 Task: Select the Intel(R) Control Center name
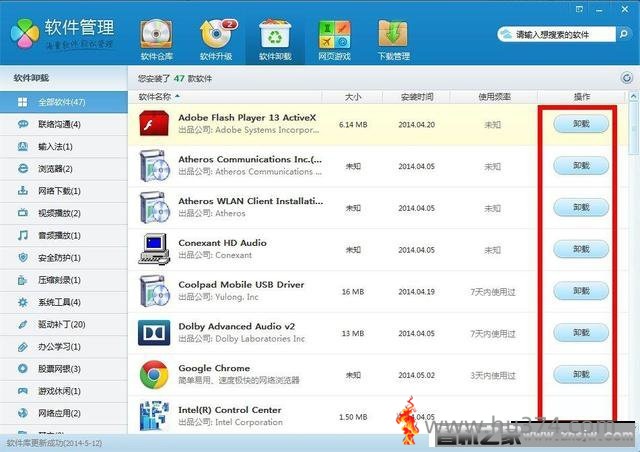point(230,410)
